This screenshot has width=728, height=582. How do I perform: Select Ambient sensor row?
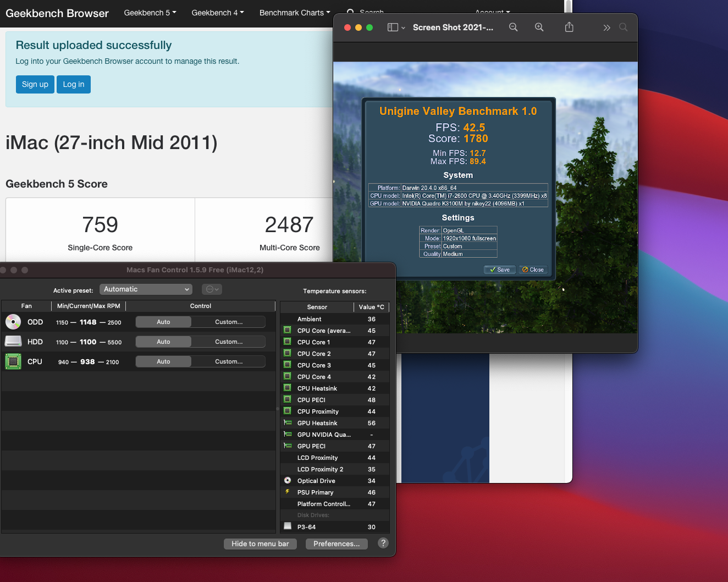tap(335, 319)
